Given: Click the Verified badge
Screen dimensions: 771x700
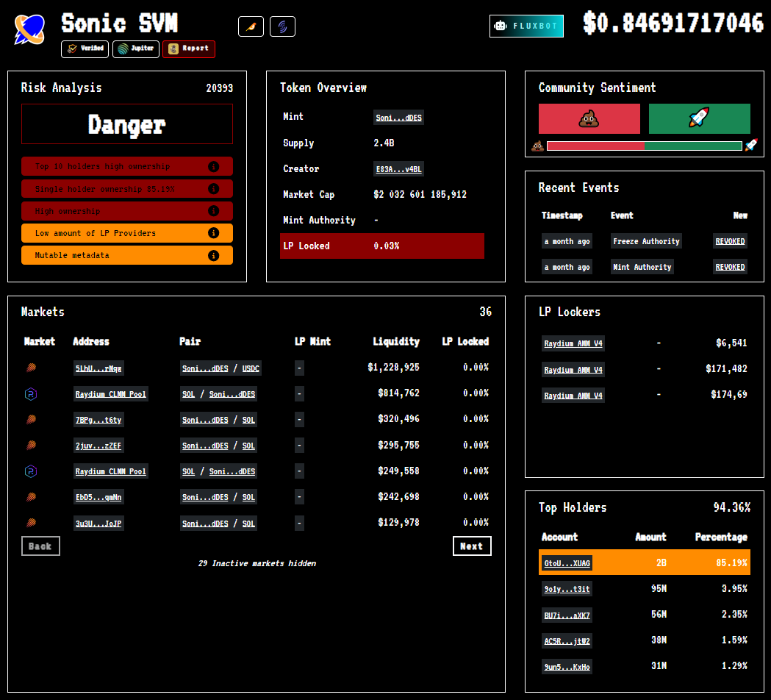Looking at the screenshot, I should (x=85, y=49).
